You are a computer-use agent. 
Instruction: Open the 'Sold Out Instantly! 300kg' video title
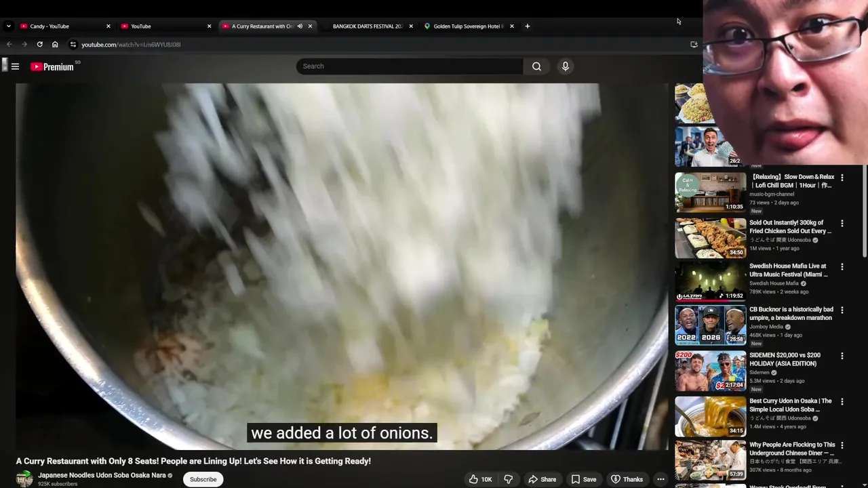coord(790,227)
